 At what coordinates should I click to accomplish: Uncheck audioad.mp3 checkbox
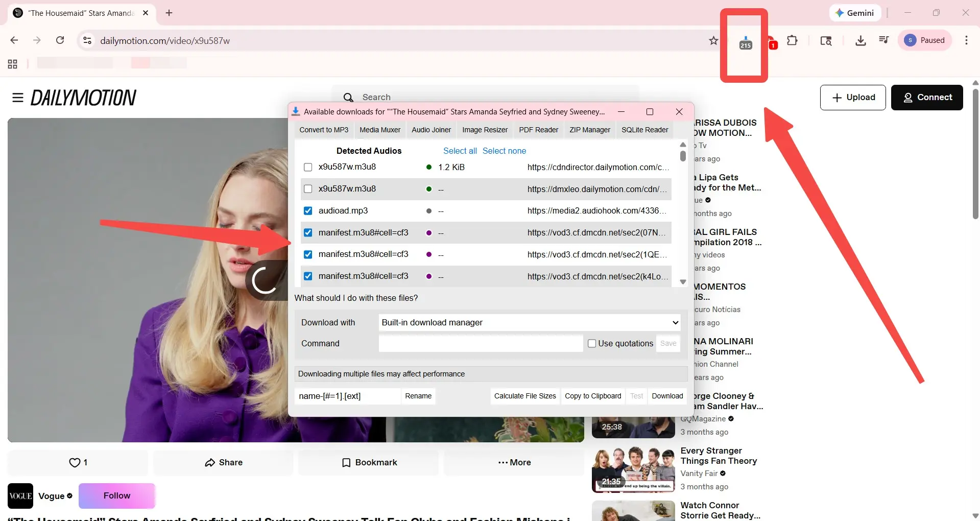point(308,211)
